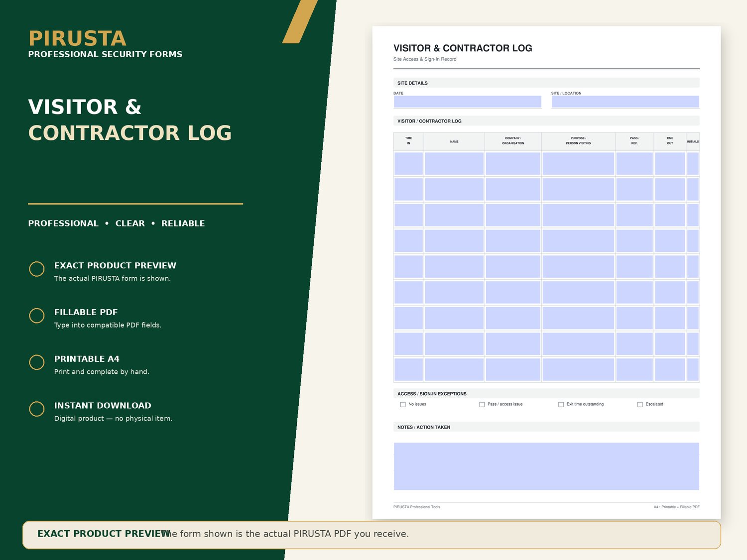747x560 pixels.
Task: Click the last row Initials cell
Action: tap(693, 370)
